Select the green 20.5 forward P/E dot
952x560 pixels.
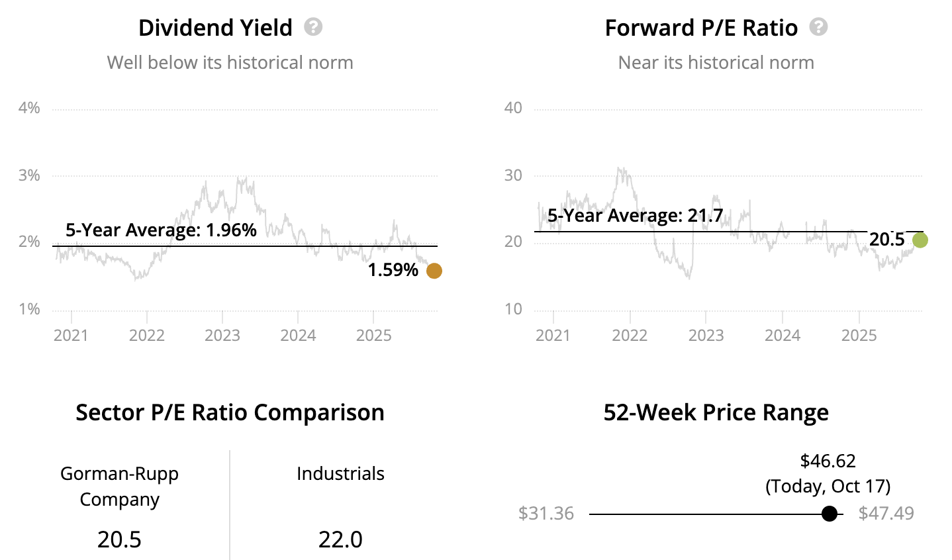[920, 240]
